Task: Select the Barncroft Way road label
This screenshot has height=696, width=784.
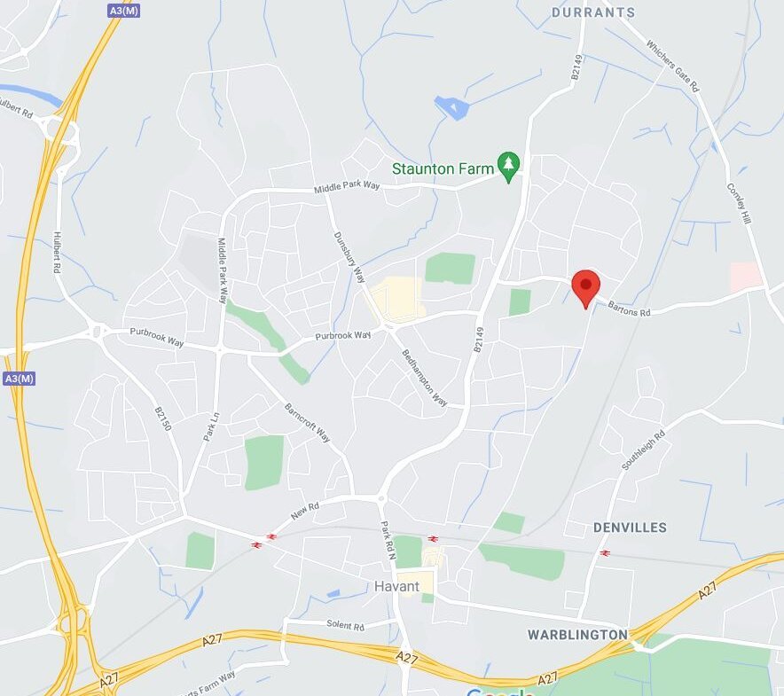Action: pos(308,423)
